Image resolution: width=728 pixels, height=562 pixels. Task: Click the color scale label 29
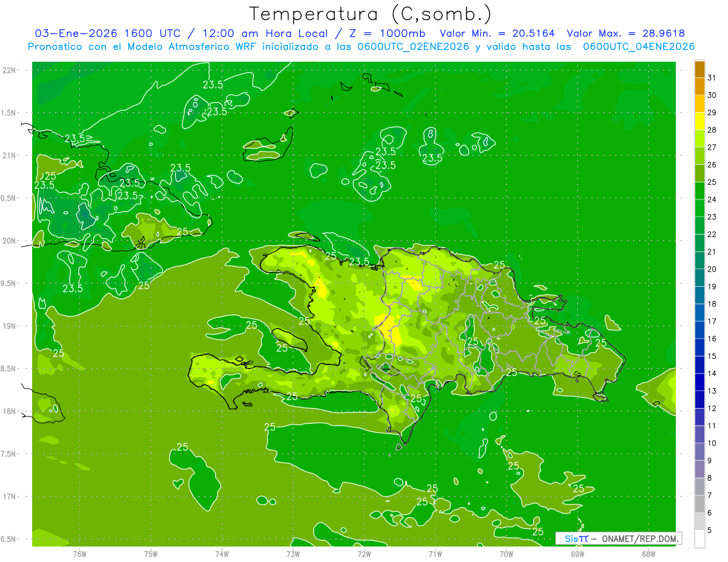(712, 112)
